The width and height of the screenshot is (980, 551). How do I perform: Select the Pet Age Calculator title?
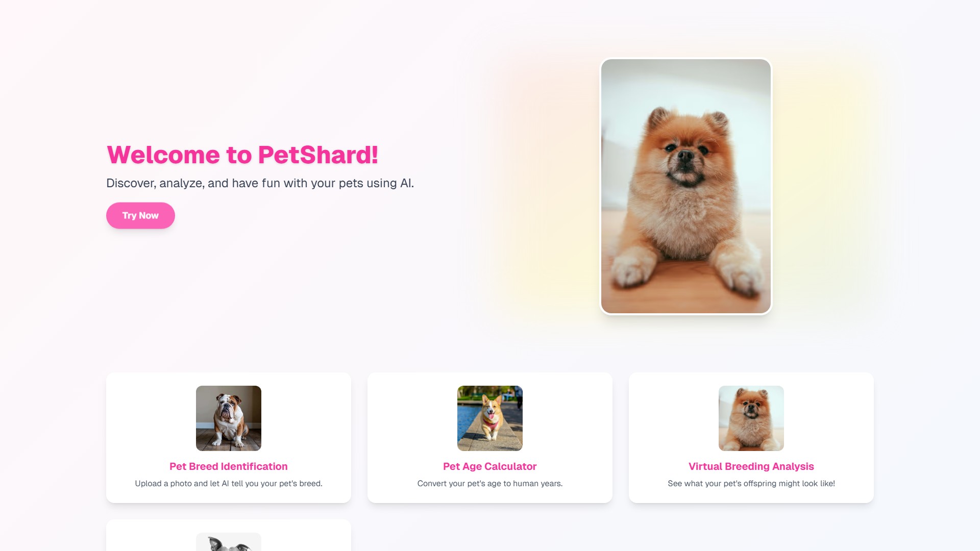pyautogui.click(x=490, y=466)
